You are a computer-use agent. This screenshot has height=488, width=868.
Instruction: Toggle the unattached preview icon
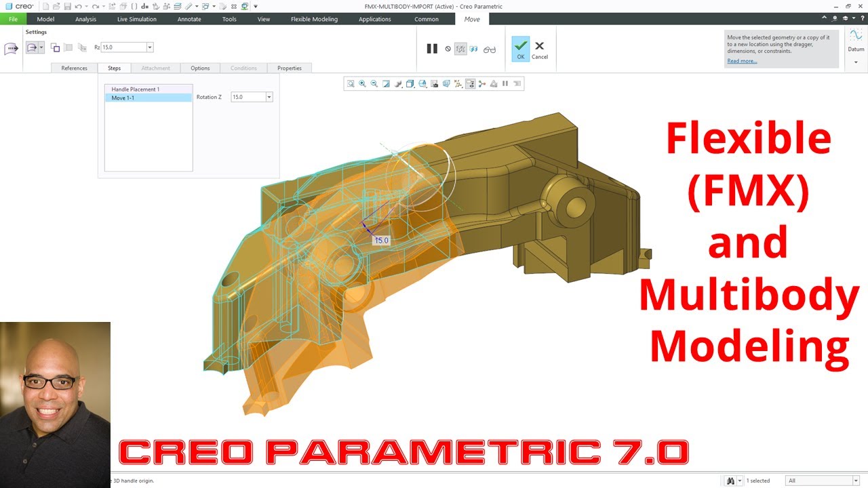[x=460, y=49]
